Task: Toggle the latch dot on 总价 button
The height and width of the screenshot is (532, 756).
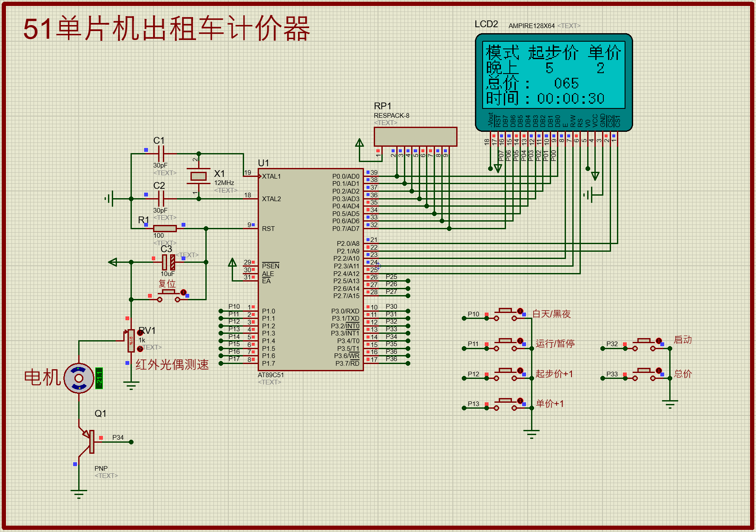Action: [x=658, y=370]
